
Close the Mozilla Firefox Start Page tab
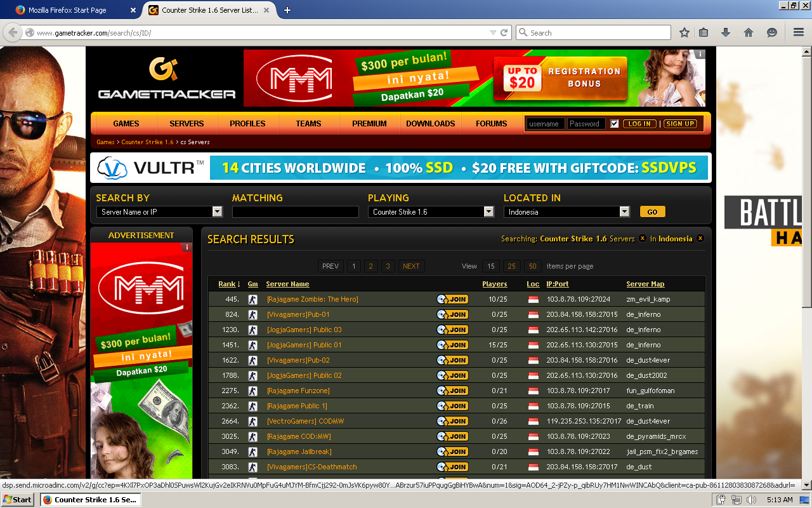click(x=133, y=10)
